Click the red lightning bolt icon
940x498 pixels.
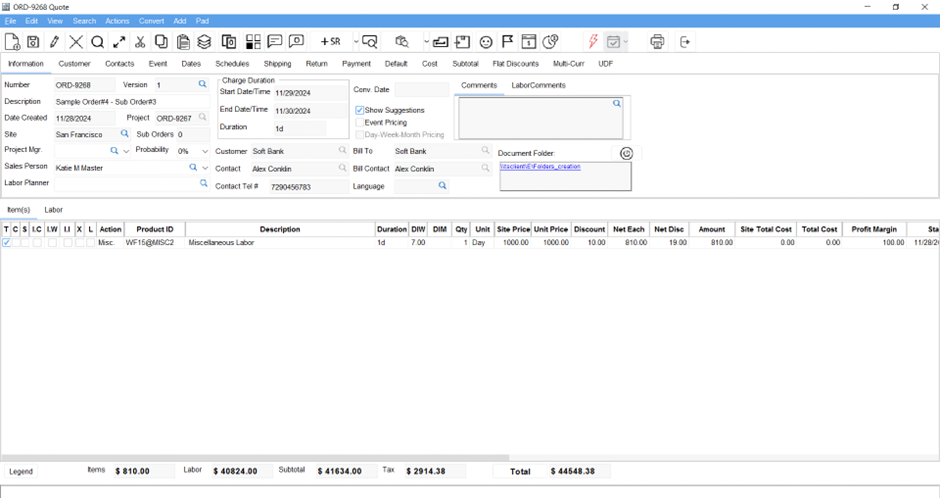click(x=593, y=42)
